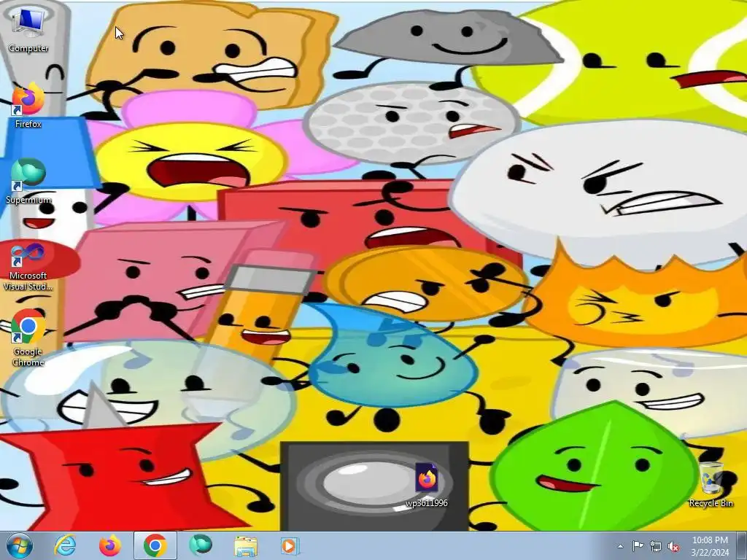Select the wp3611996 file on desktop
The width and height of the screenshot is (747, 560).
[x=426, y=485]
